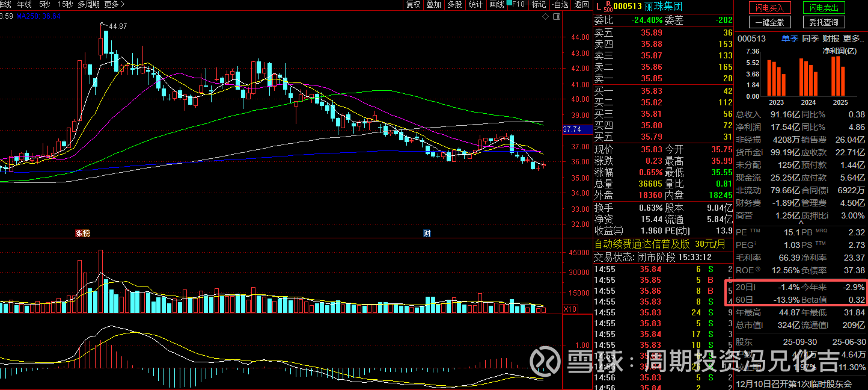This screenshot has height=390, width=868.
Task: Click the Beta值 0.32 value
Action: (x=857, y=300)
